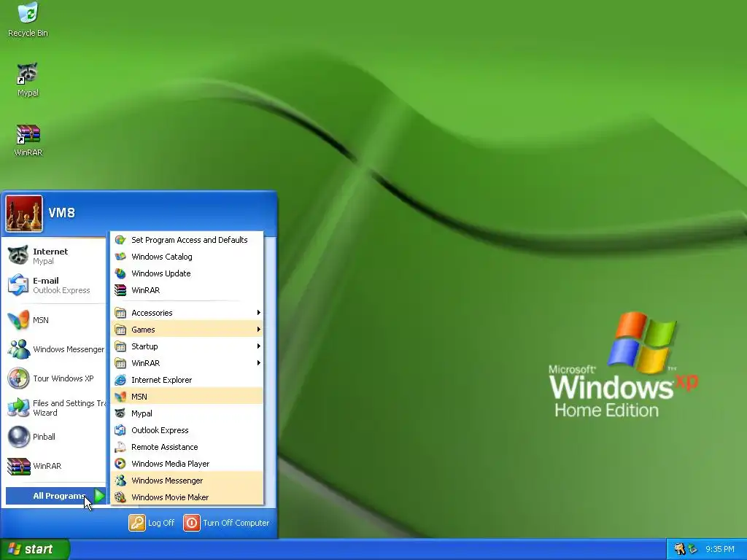Select the 'Windows Media Player' label

coord(171,464)
